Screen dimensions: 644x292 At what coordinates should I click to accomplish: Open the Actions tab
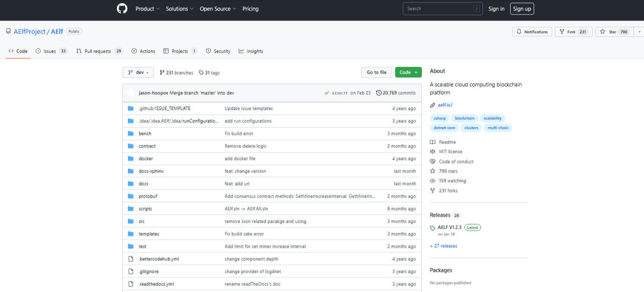pos(143,51)
